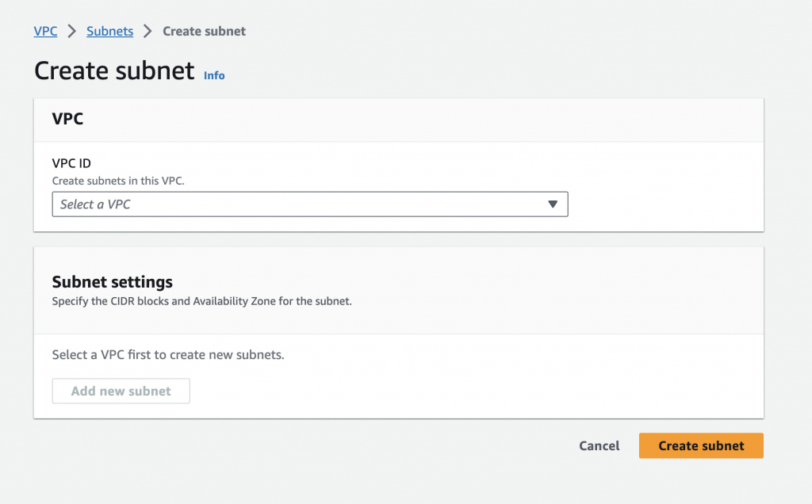The width and height of the screenshot is (812, 504).
Task: Click 'Create subnets in this VPC' hint text
Action: pos(118,181)
